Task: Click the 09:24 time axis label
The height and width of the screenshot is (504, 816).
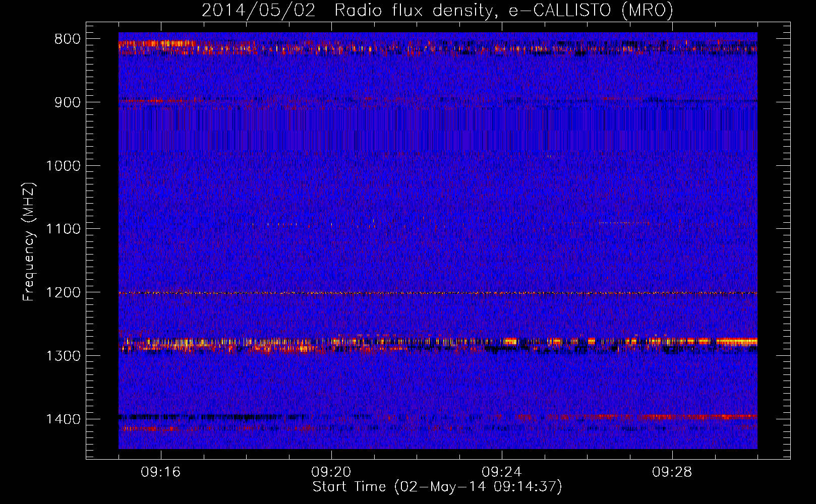Action: pos(502,472)
